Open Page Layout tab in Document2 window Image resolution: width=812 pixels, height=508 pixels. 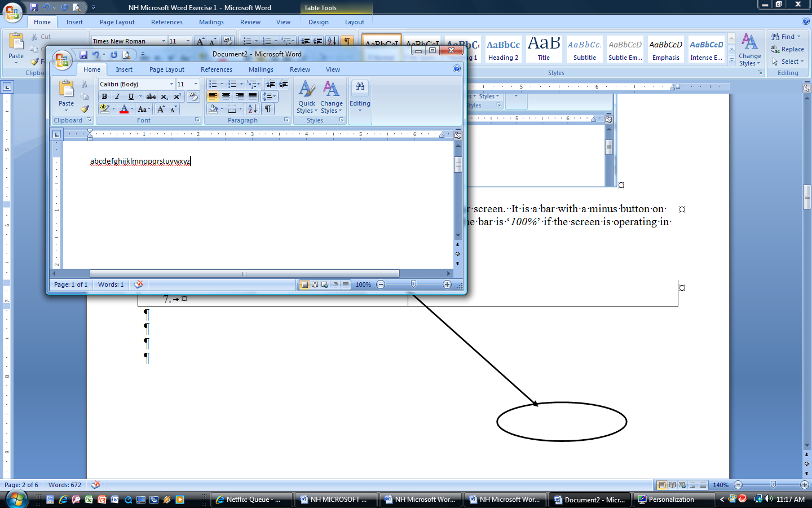pyautogui.click(x=167, y=69)
